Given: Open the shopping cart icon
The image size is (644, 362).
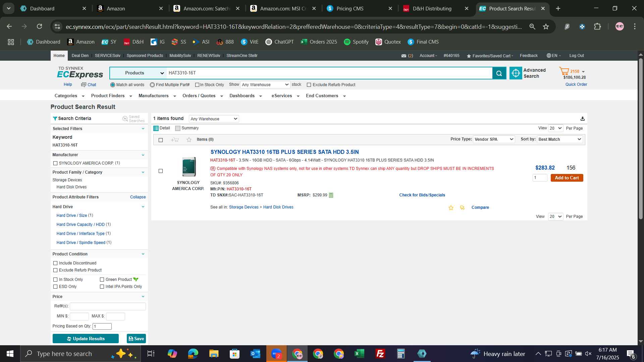Looking at the screenshot, I should tap(564, 71).
